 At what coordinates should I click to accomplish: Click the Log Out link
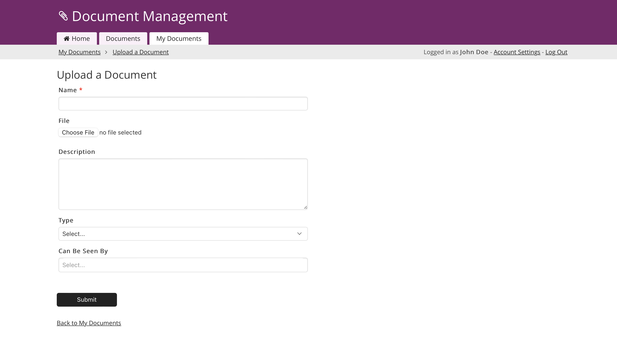(556, 52)
